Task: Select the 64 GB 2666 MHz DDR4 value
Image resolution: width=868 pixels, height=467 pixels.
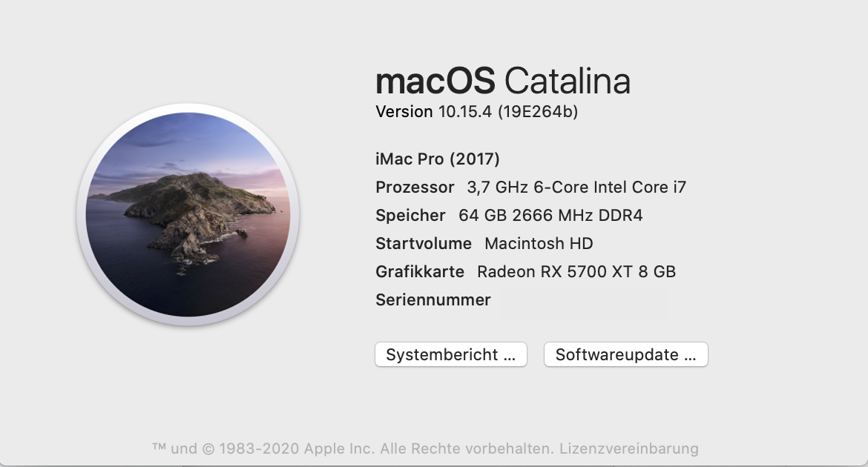Action: (x=550, y=216)
